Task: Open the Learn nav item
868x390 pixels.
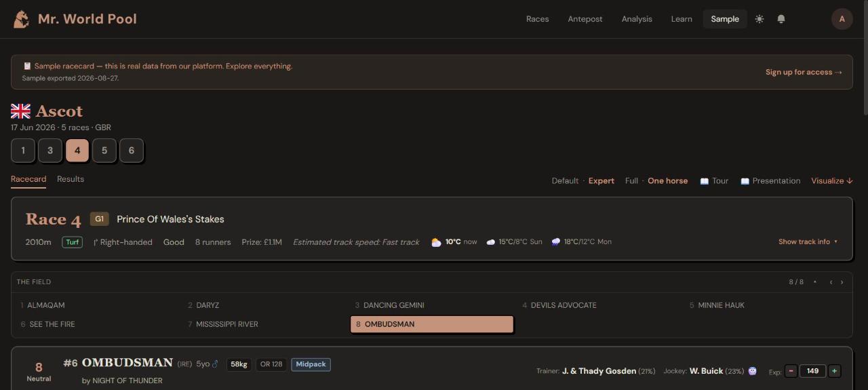Action: pyautogui.click(x=682, y=19)
